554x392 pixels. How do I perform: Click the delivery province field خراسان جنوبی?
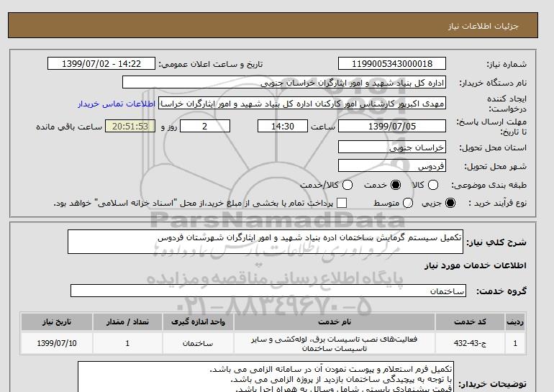(392, 147)
